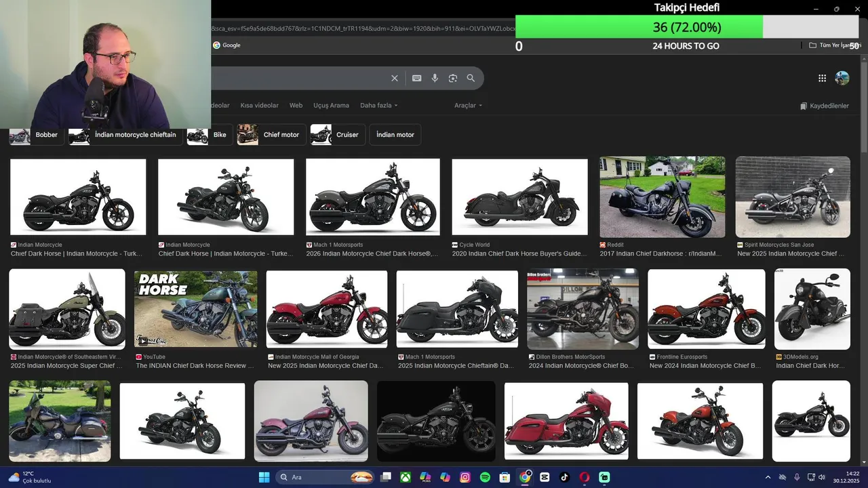
Task: Click the Takipçi Hedefi progress bar
Action: (687, 27)
